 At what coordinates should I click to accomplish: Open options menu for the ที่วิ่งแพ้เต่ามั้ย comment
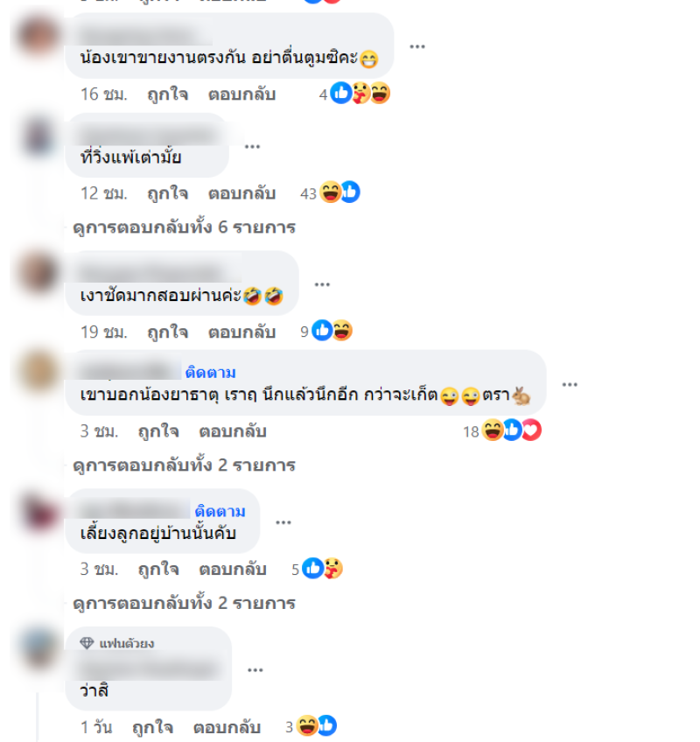[252, 147]
